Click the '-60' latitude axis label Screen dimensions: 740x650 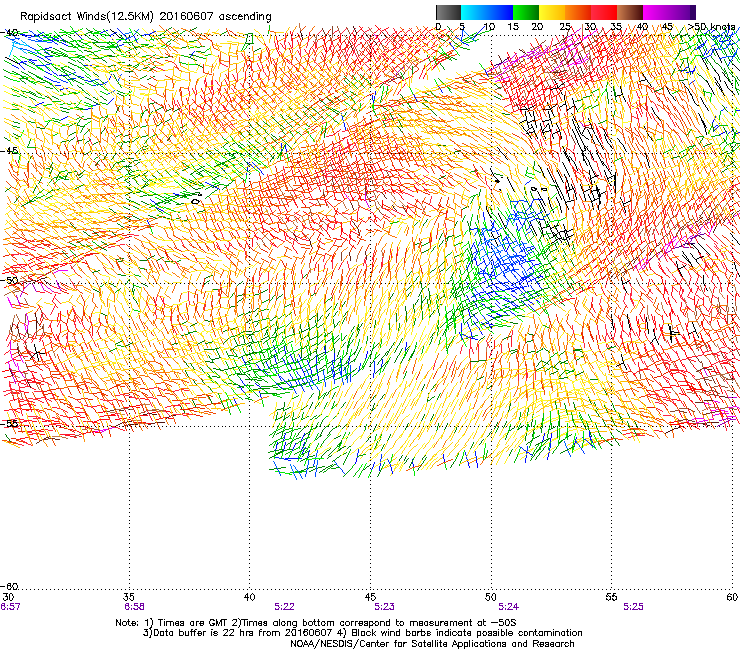[9, 586]
